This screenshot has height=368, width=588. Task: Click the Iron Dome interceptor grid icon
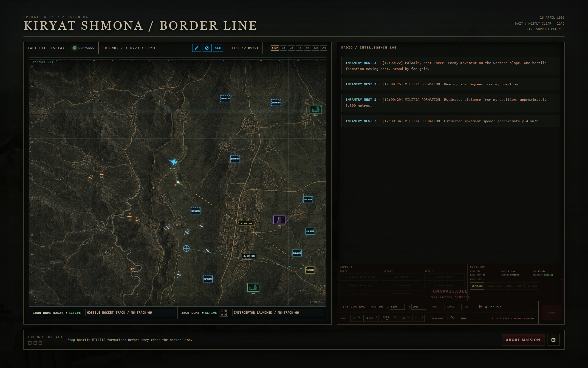(223, 313)
